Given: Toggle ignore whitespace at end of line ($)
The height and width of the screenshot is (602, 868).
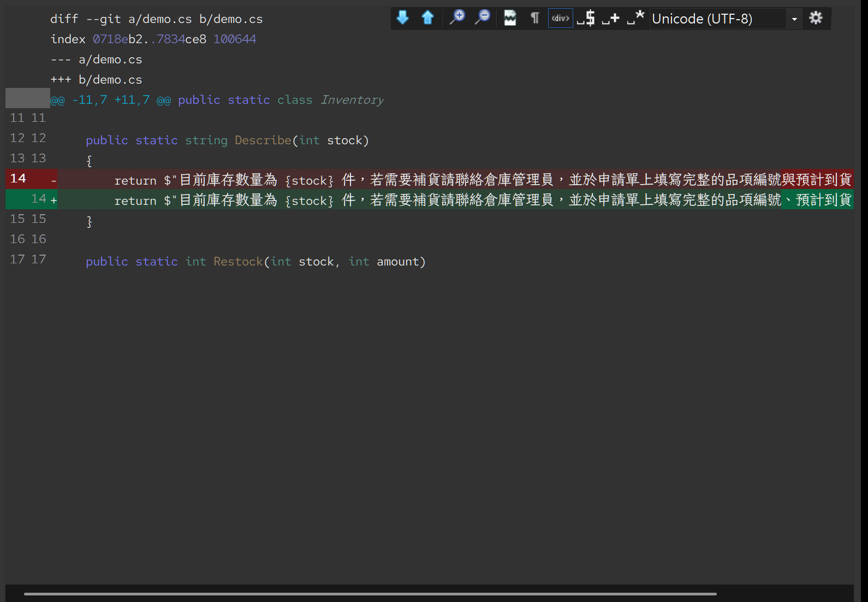Looking at the screenshot, I should click(x=586, y=18).
